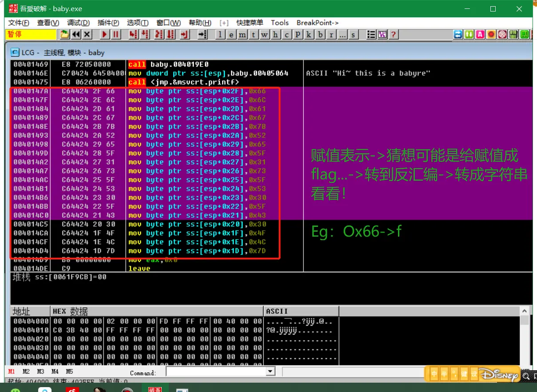Open the 帮助(H) menu
The height and width of the screenshot is (392, 537).
pyautogui.click(x=200, y=23)
